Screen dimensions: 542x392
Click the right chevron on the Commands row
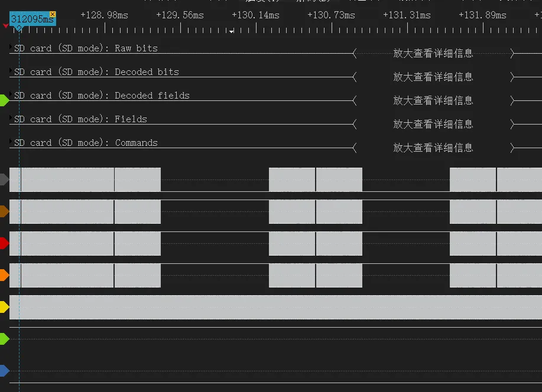[x=512, y=148]
